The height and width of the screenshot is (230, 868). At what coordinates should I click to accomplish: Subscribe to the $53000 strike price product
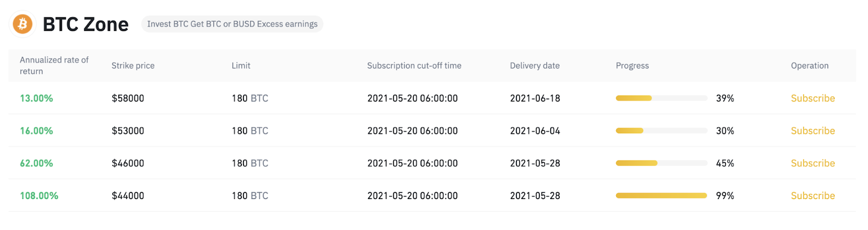point(812,131)
